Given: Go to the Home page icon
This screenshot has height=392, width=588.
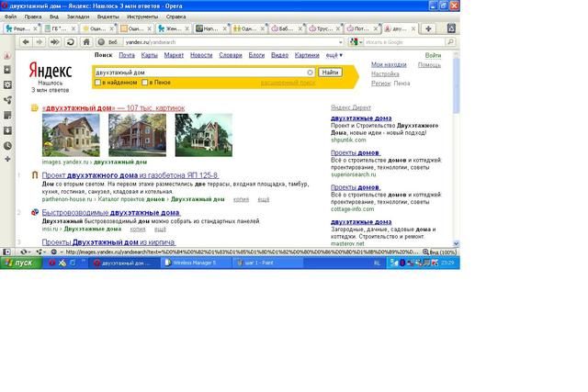Looking at the screenshot, I should (86, 42).
